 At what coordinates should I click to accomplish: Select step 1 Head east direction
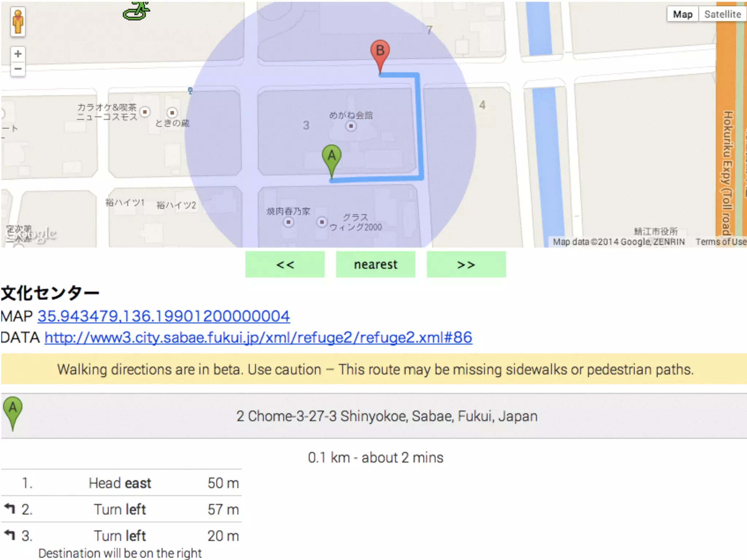click(120, 483)
